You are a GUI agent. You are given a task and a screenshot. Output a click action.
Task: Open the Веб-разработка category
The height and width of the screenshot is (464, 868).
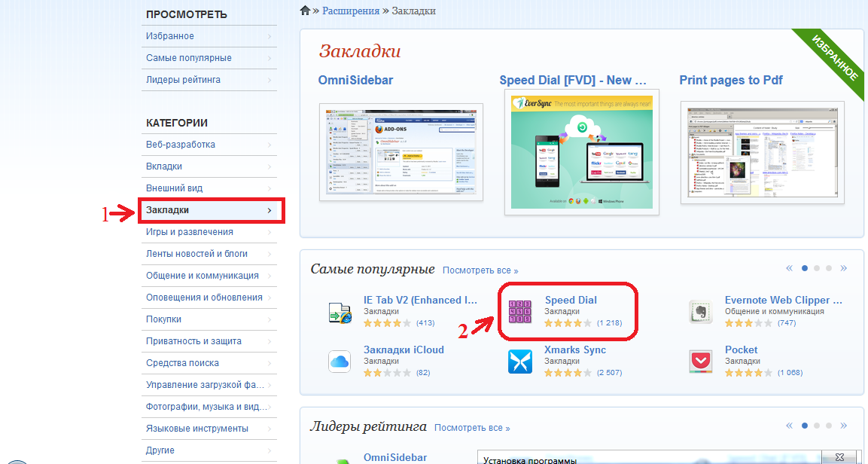[x=209, y=145]
